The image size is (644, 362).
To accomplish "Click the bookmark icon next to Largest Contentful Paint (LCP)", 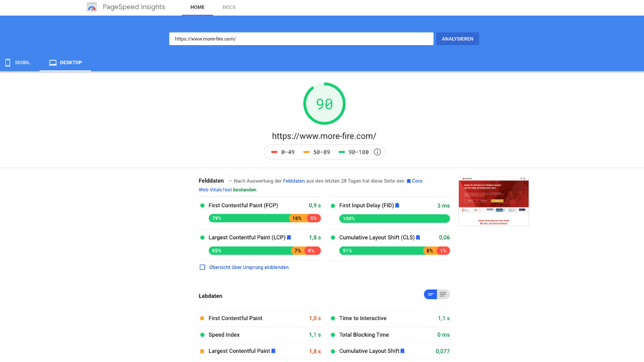I will point(289,237).
